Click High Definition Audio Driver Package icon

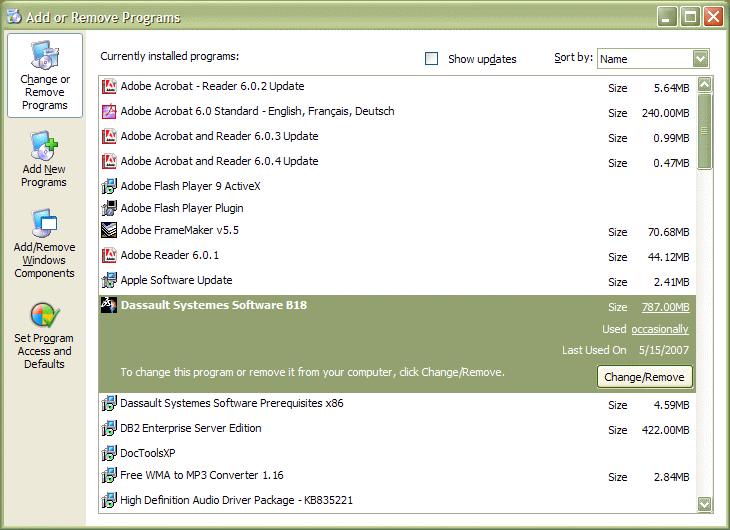[109, 501]
